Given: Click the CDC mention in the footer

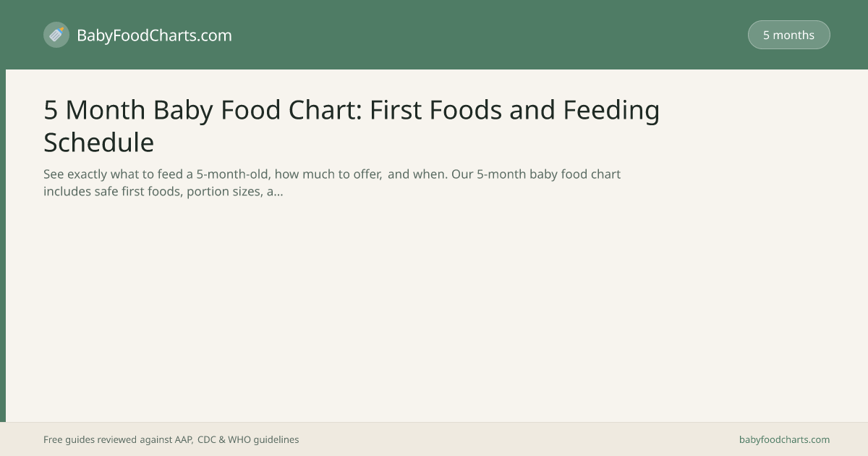Looking at the screenshot, I should [x=207, y=439].
